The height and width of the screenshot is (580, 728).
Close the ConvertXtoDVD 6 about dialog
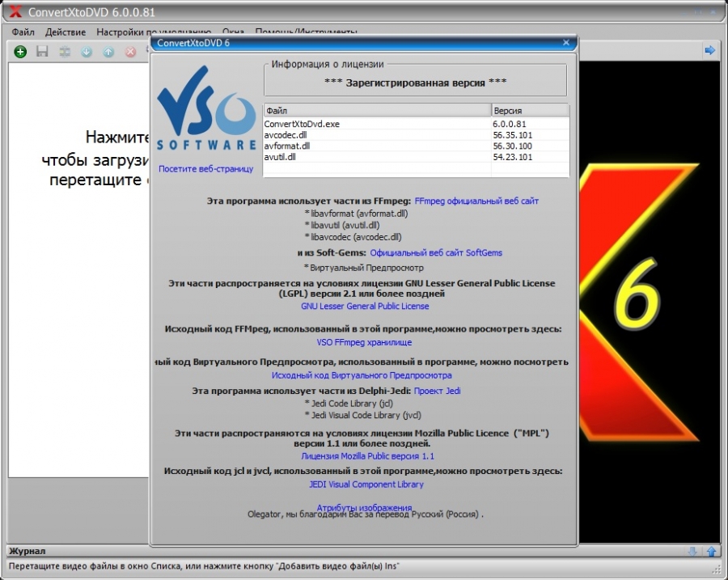[566, 43]
